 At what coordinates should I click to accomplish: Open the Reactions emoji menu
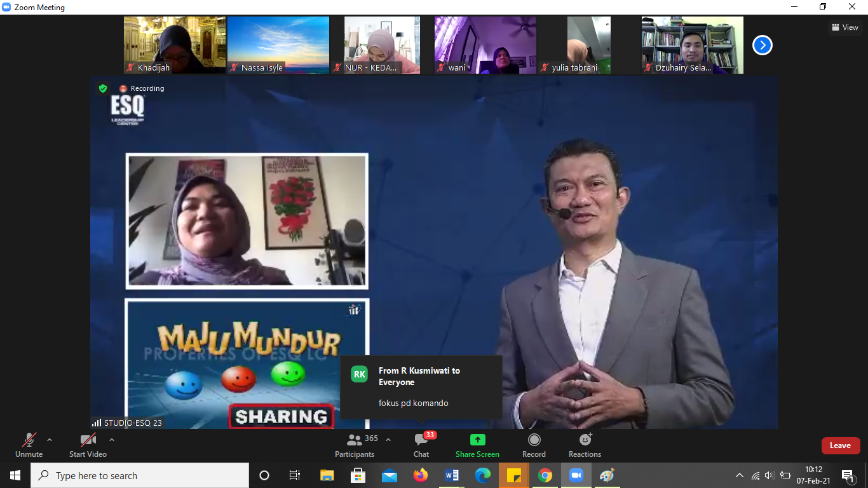click(x=585, y=440)
